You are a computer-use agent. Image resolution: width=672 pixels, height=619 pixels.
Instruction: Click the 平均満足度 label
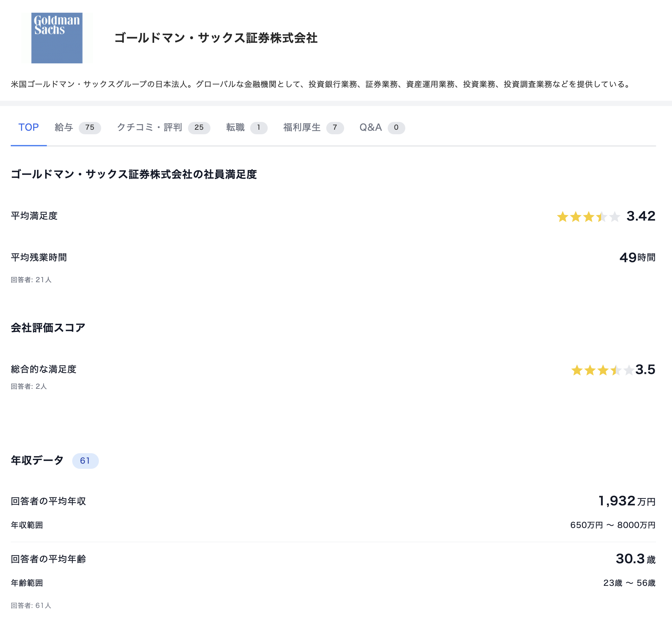pos(34,216)
